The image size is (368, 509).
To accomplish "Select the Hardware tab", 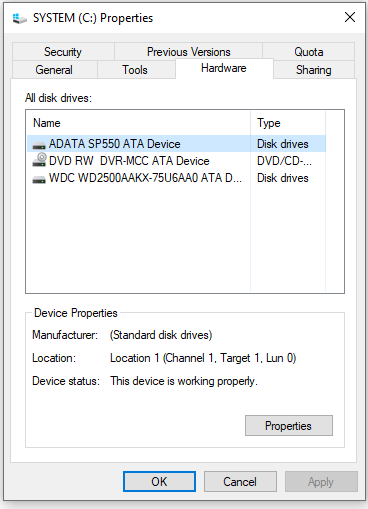I will click(x=224, y=68).
